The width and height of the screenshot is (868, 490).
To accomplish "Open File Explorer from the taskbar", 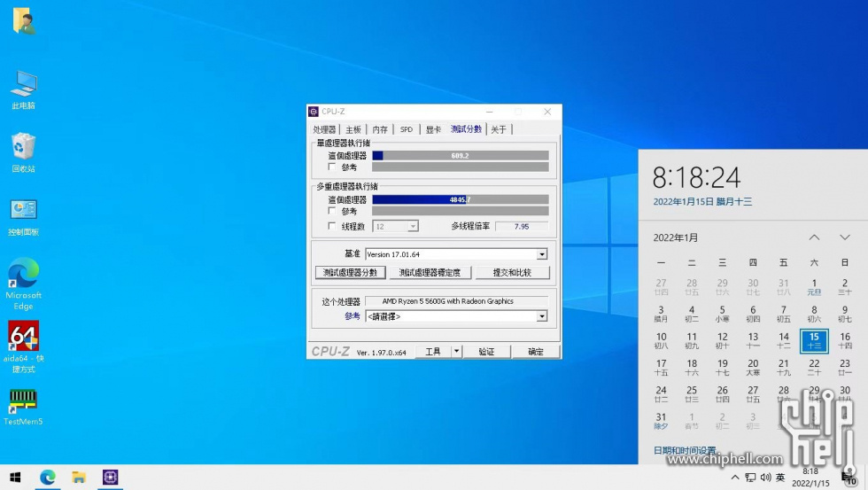I will pos(79,478).
